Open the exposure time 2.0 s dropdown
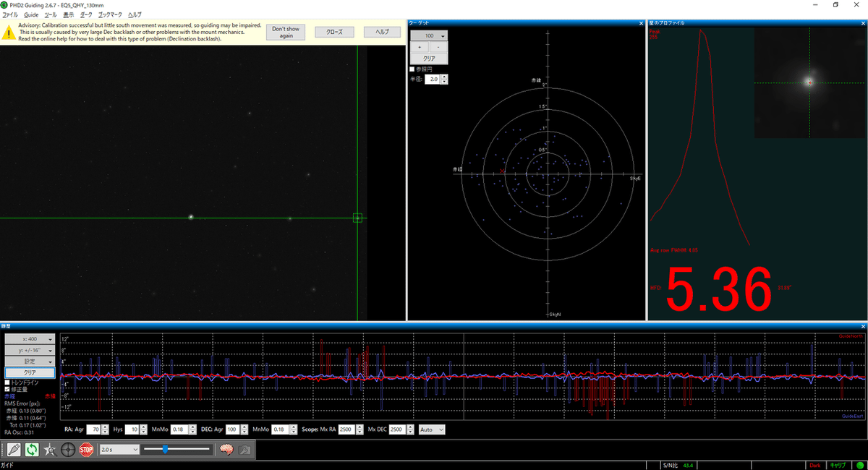Image resolution: width=868 pixels, height=470 pixels. coord(119,449)
